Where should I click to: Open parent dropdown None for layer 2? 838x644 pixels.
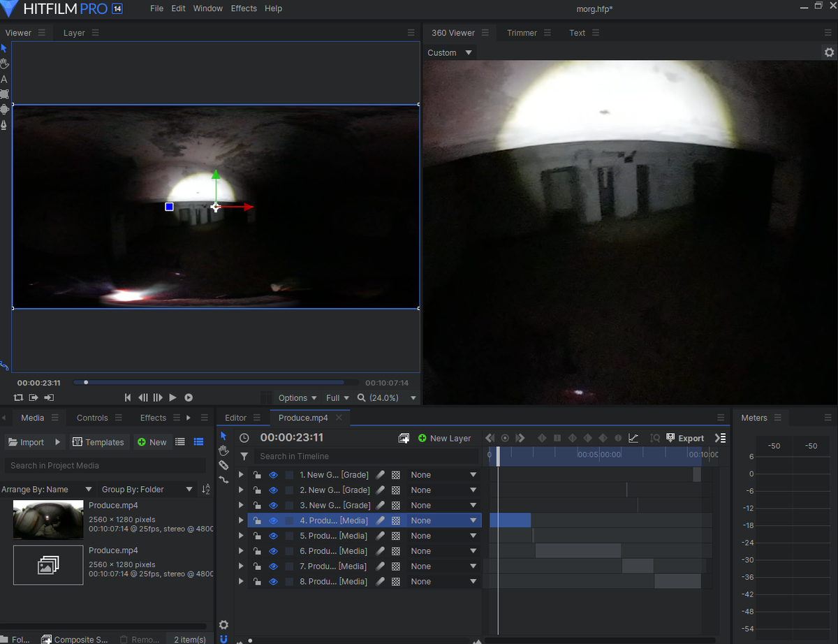coord(444,490)
